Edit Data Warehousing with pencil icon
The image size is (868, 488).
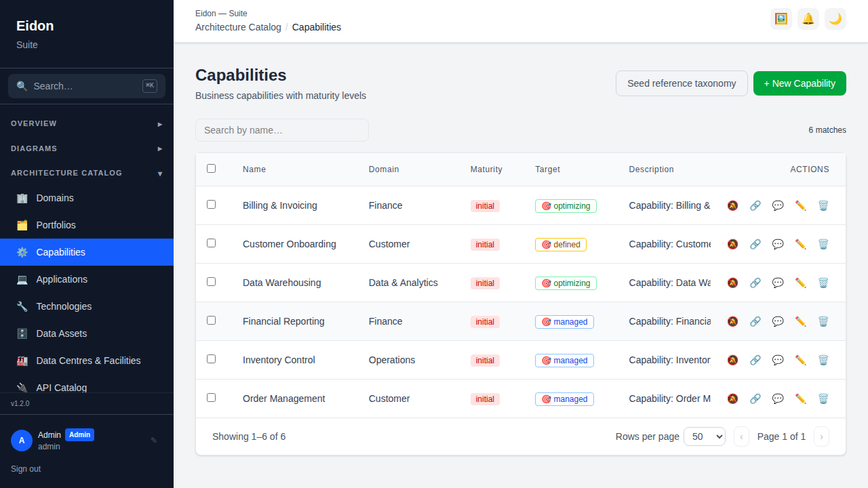point(801,283)
